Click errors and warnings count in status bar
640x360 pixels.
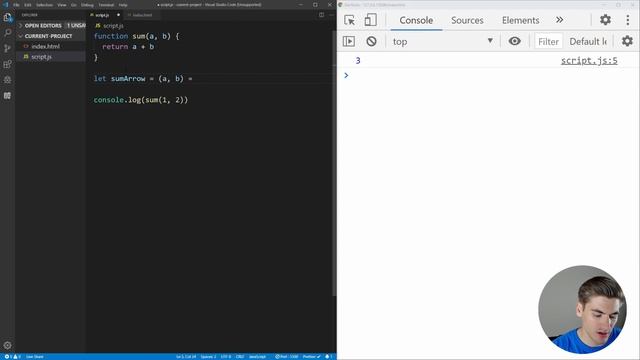(13, 357)
